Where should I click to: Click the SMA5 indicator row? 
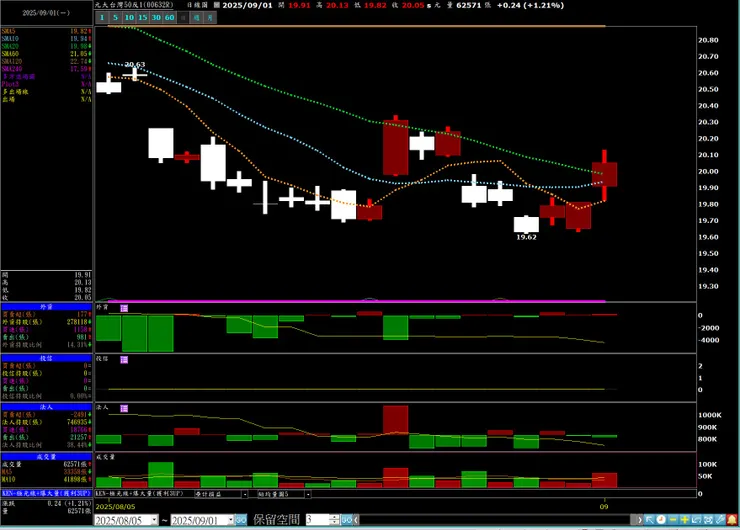46,31
